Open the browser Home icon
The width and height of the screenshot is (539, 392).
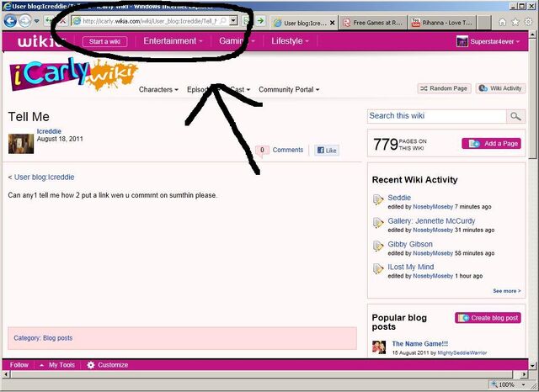pos(502,22)
